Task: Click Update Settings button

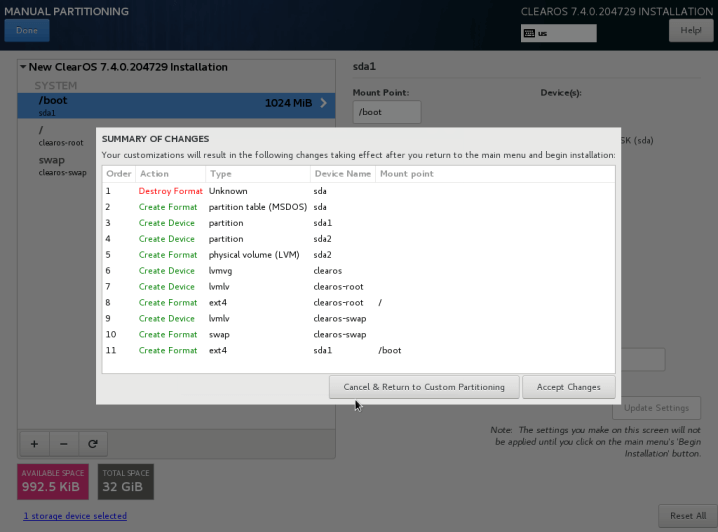Action: tap(656, 408)
